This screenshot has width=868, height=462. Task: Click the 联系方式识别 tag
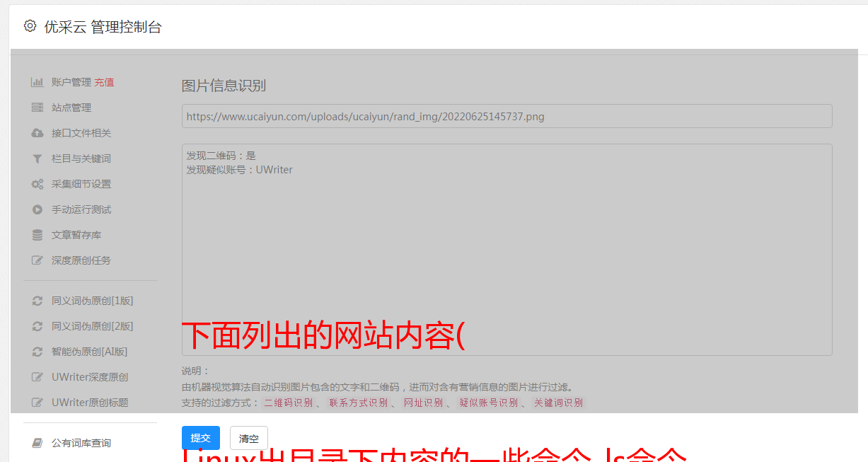pos(358,403)
